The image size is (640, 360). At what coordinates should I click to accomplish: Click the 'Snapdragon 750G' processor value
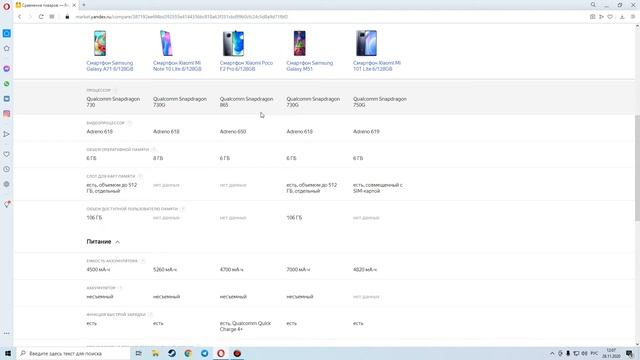(x=380, y=102)
